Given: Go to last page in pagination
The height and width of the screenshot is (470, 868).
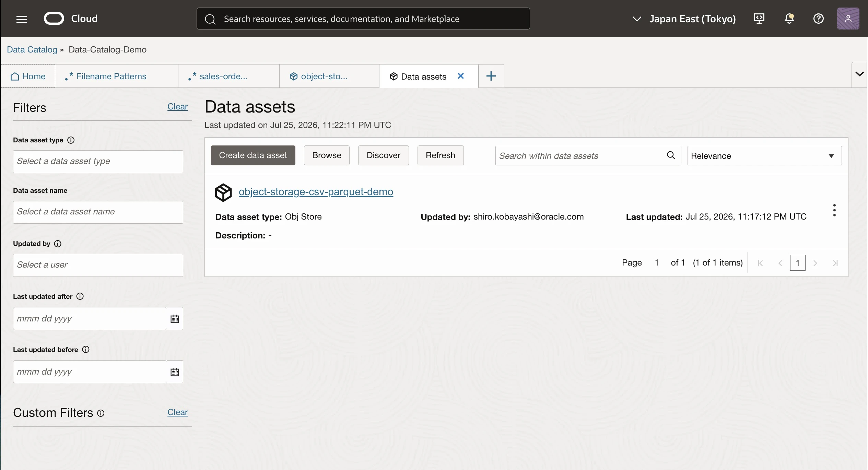Looking at the screenshot, I should click(x=835, y=263).
